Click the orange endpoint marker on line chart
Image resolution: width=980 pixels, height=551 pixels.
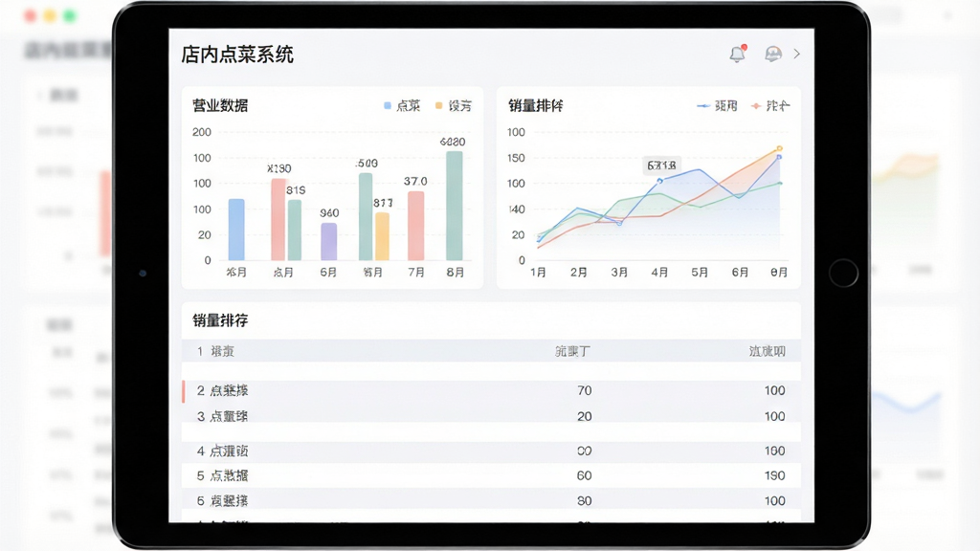pyautogui.click(x=779, y=148)
